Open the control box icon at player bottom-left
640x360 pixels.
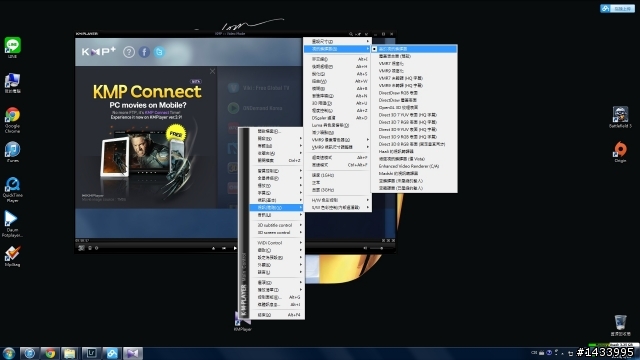pos(81,248)
